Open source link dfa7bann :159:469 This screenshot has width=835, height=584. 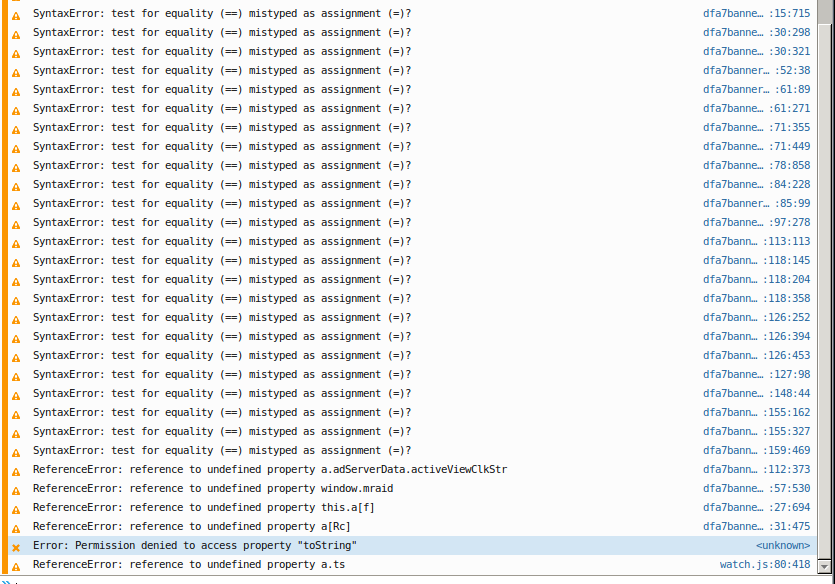pyautogui.click(x=756, y=450)
